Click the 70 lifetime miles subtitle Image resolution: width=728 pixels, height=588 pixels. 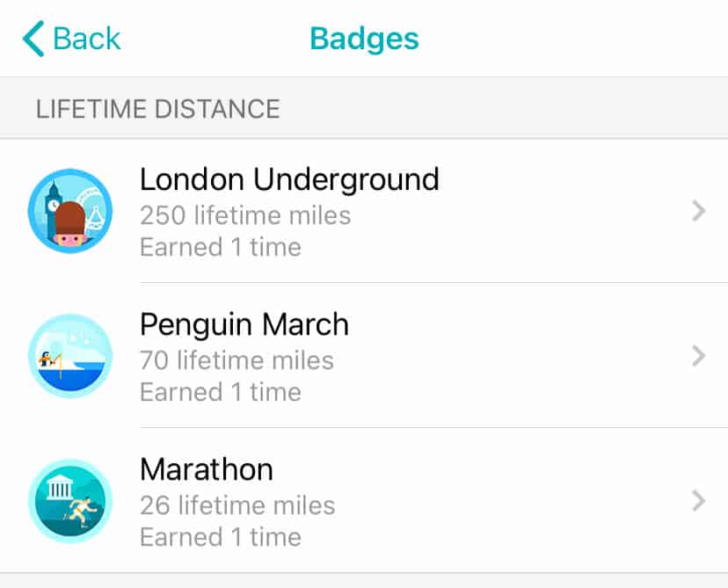coord(237,360)
